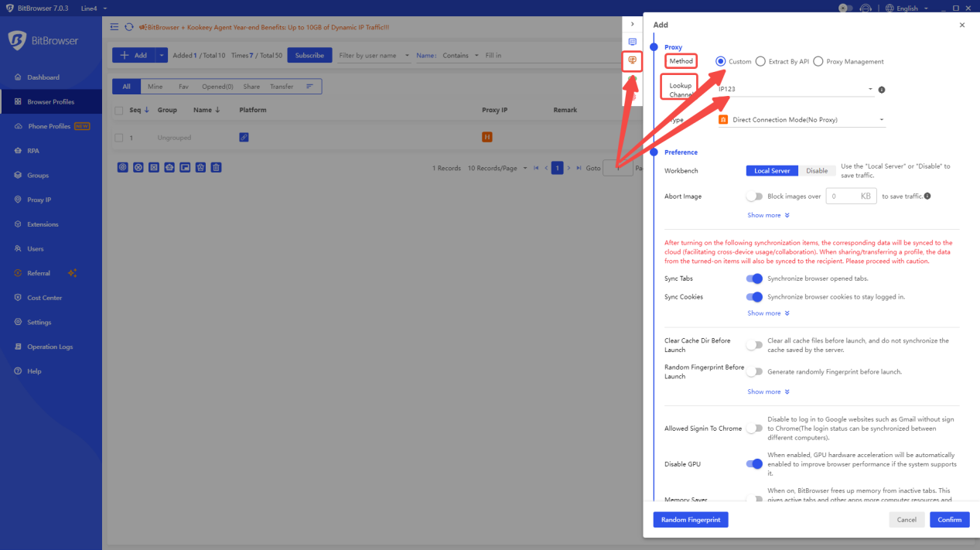980x550 pixels.
Task: Click the orange H proxy icon in row 1
Action: pyautogui.click(x=487, y=137)
